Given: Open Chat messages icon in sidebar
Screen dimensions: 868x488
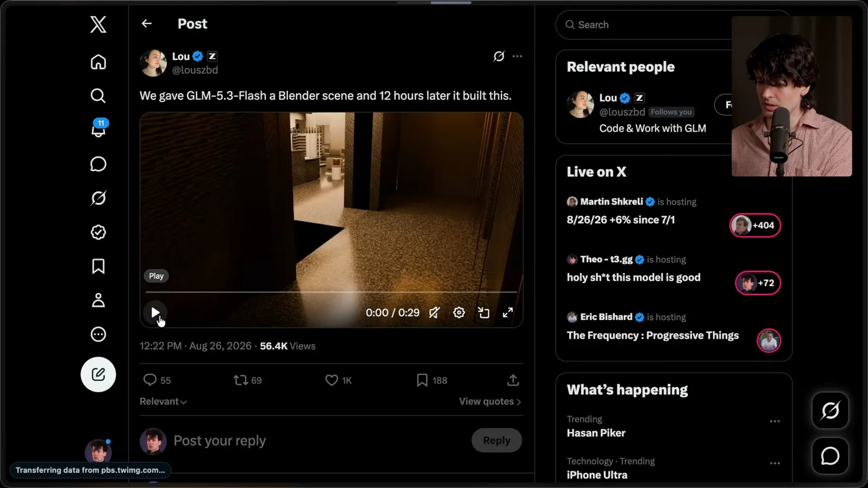Looking at the screenshot, I should tap(98, 164).
